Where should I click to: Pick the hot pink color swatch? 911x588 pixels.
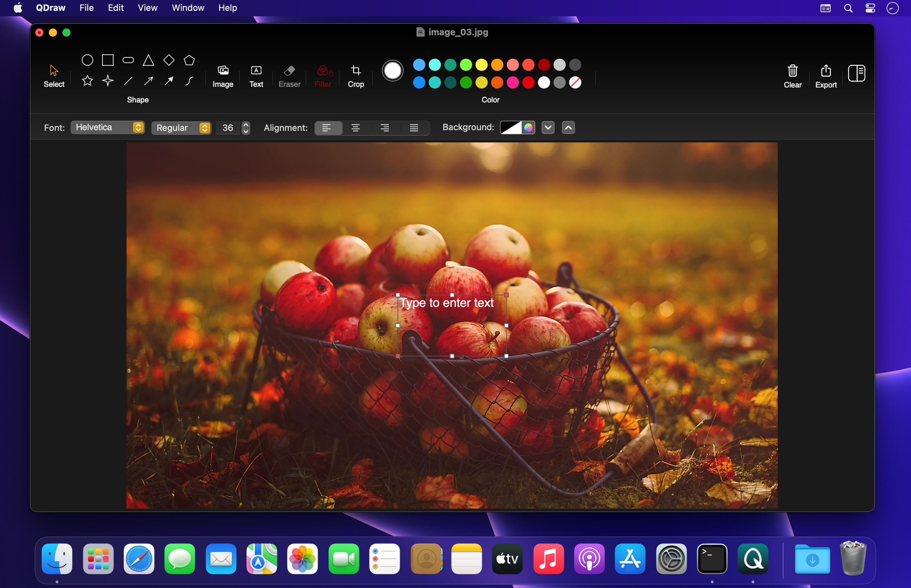[x=513, y=82]
